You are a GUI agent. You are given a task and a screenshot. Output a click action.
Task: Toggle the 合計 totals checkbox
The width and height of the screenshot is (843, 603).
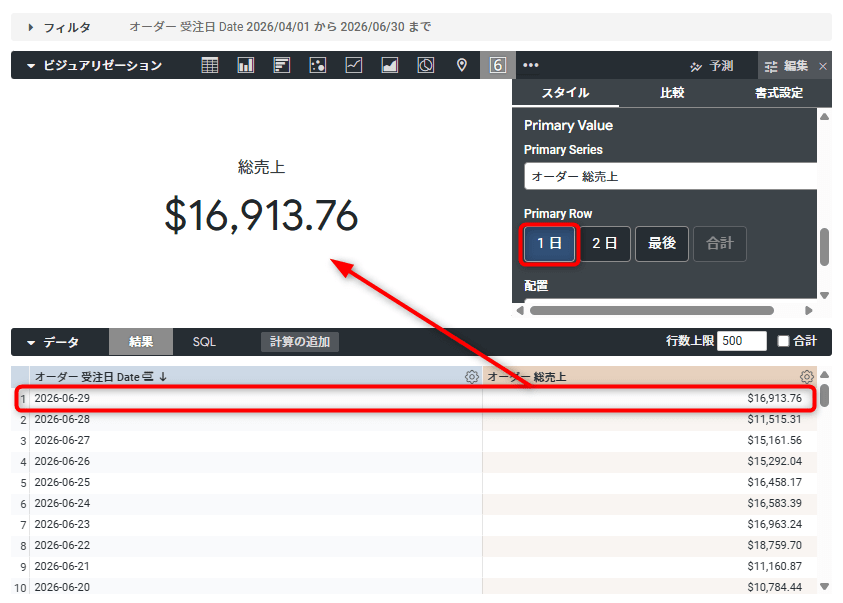point(783,341)
